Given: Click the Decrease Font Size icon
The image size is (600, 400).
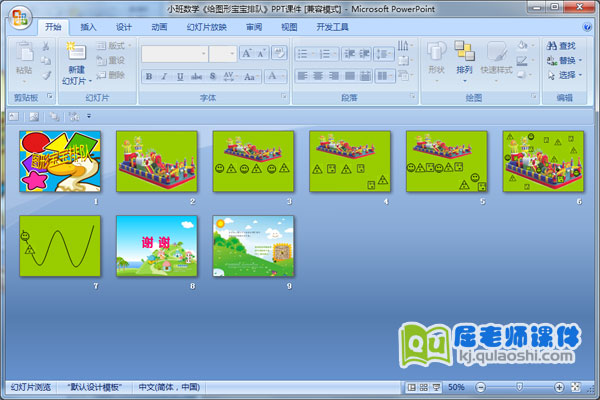Looking at the screenshot, I should coord(261,53).
